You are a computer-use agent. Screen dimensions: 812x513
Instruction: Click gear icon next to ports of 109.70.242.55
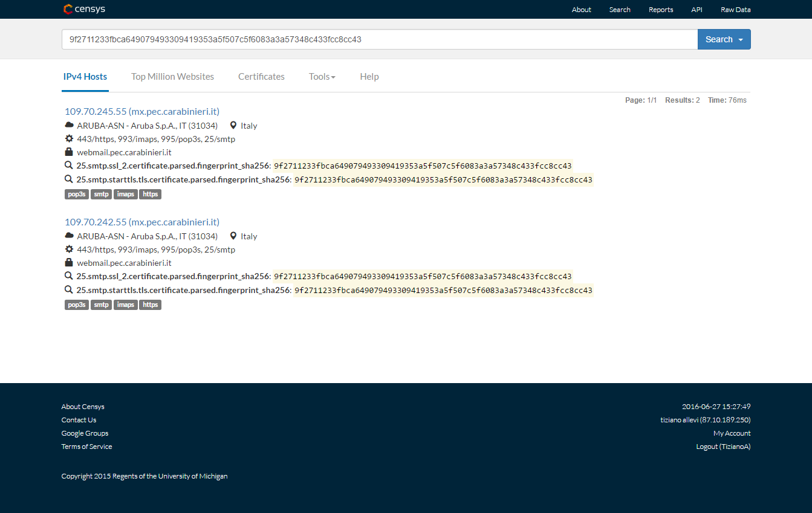coord(69,250)
